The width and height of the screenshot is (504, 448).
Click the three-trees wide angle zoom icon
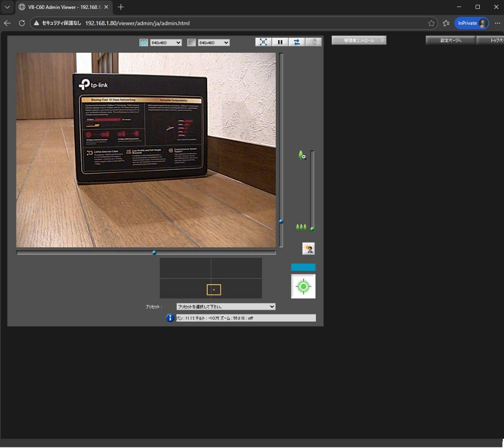tap(301, 227)
